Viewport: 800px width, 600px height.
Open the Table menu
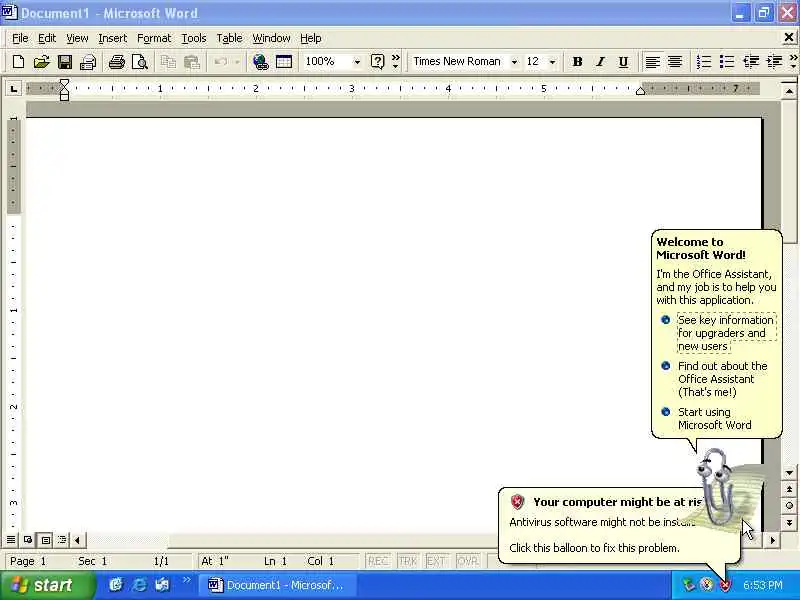(x=229, y=38)
